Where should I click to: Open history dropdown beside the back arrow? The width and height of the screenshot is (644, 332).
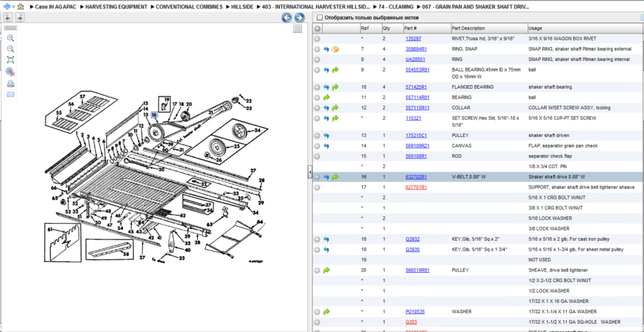(x=14, y=7)
